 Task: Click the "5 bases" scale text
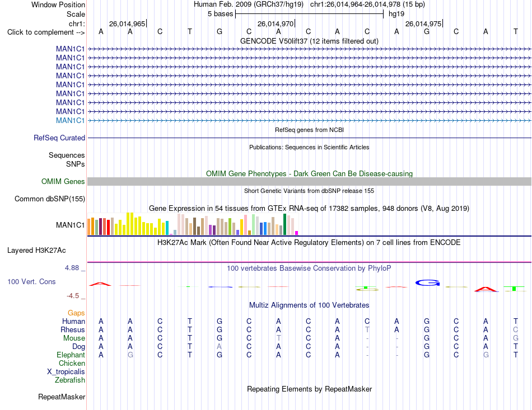click(x=221, y=14)
